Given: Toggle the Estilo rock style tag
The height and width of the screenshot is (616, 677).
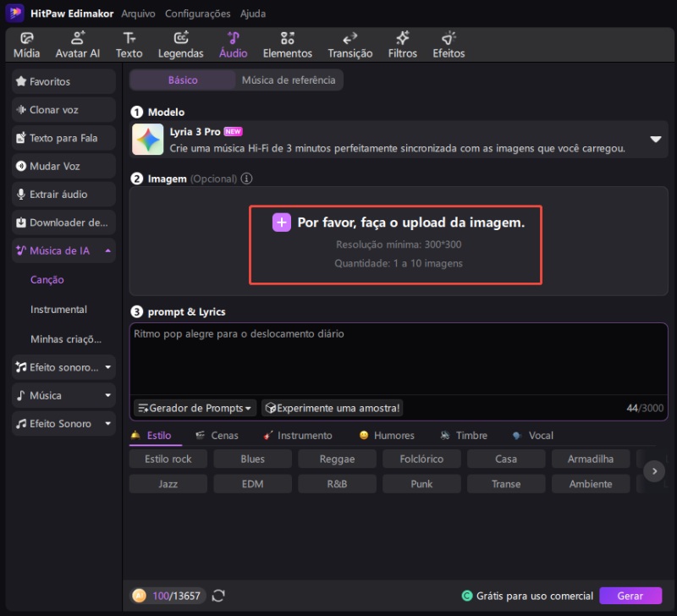Looking at the screenshot, I should (x=168, y=459).
